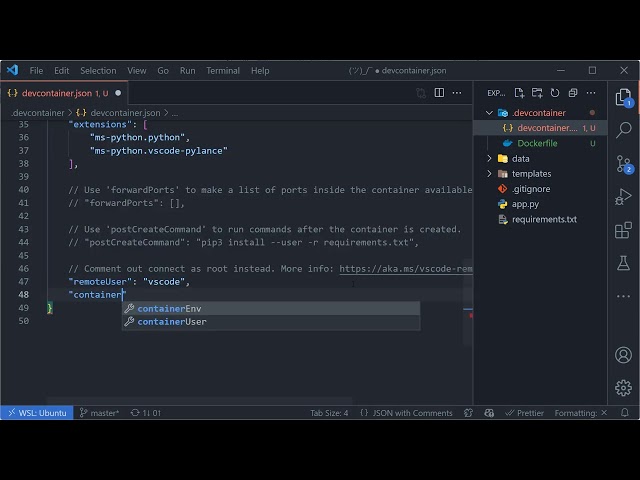Synchronize changes in status bar
The width and height of the screenshot is (640, 480).
145,413
